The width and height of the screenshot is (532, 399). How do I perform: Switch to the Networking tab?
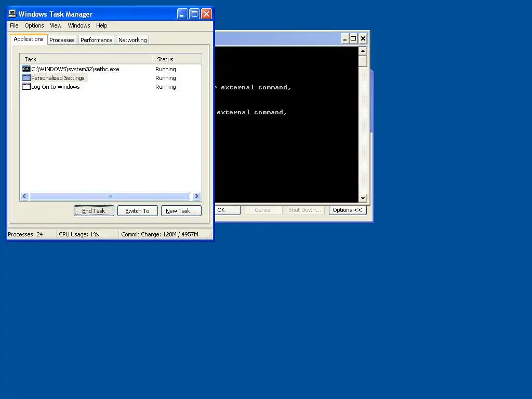[x=132, y=40]
